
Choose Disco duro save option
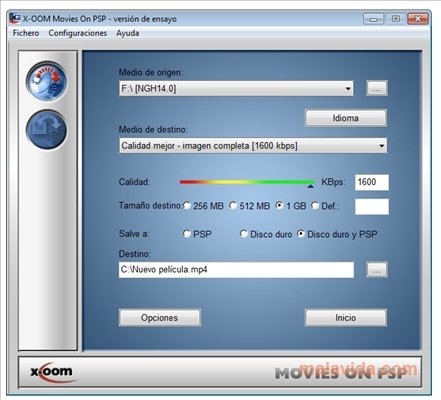244,234
